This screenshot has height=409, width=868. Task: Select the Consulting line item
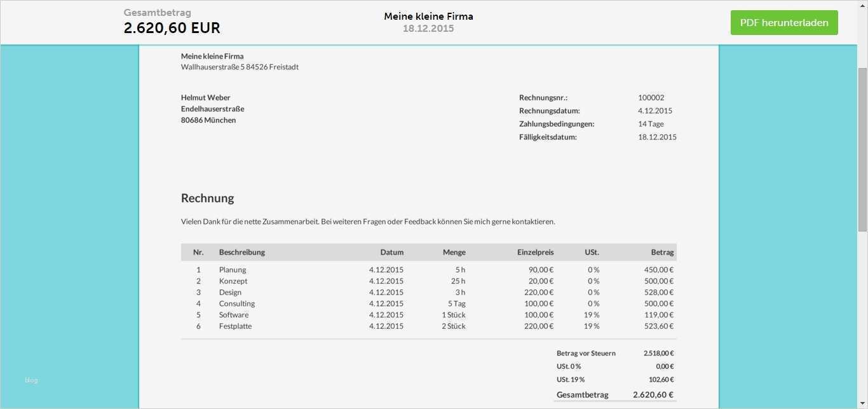237,304
